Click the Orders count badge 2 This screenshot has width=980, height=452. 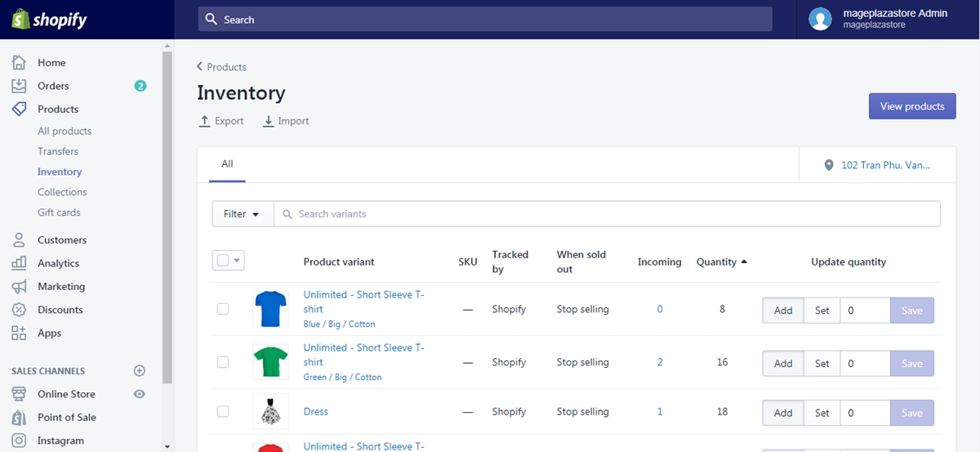tap(140, 86)
